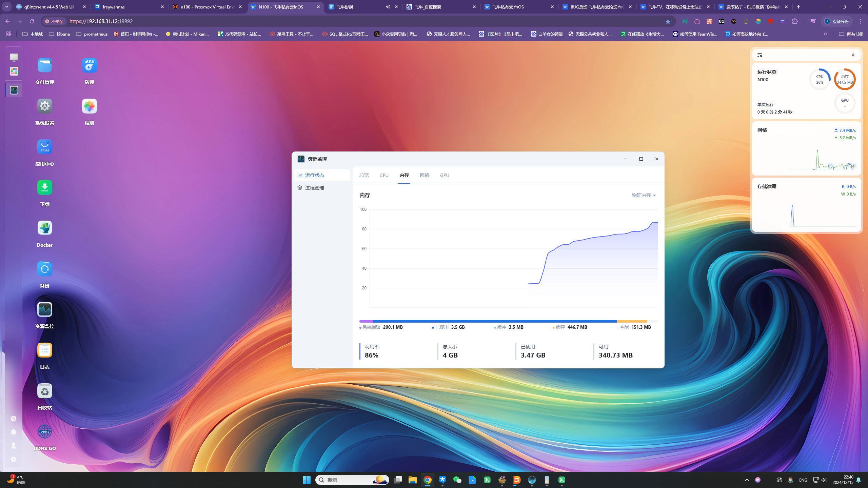Open the browser extensions puzzle icon
Image resolution: width=868 pixels, height=488 pixels.
point(795,21)
